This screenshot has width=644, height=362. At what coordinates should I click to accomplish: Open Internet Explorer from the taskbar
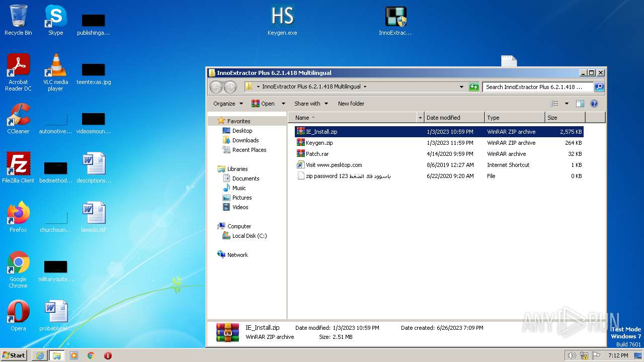[x=40, y=355]
